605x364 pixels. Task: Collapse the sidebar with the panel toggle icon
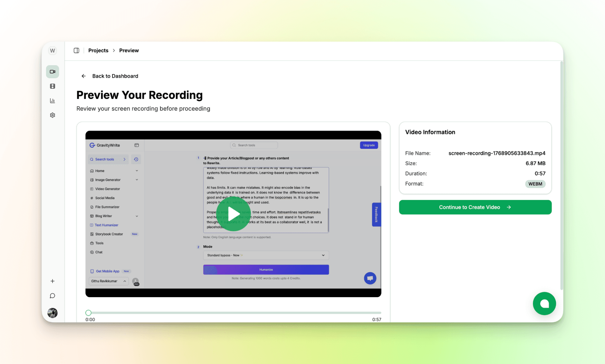76,50
